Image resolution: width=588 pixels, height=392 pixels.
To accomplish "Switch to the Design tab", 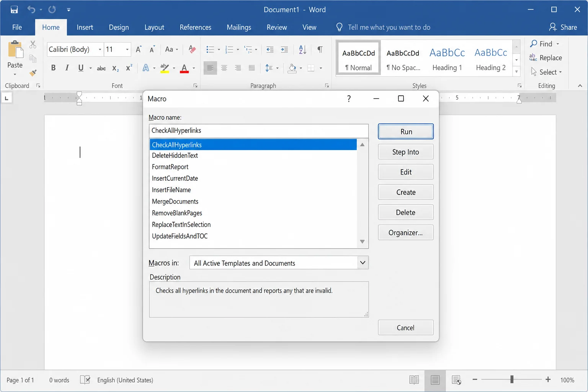I will point(119,27).
